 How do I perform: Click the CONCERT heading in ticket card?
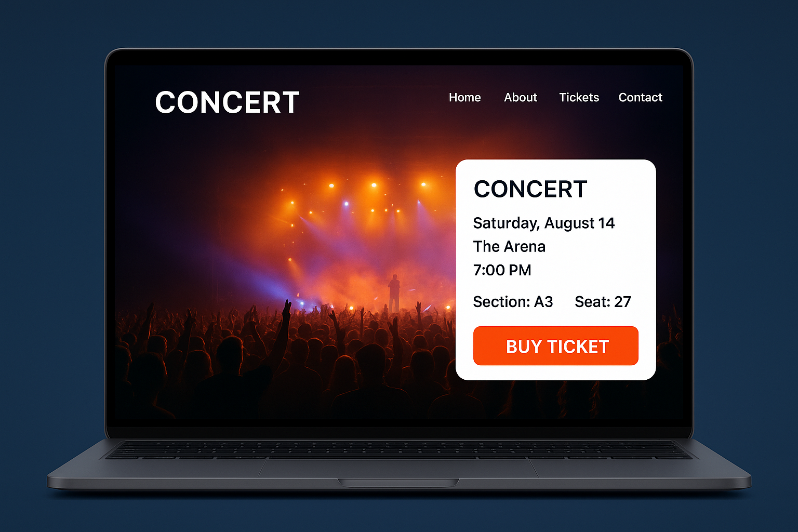point(530,189)
